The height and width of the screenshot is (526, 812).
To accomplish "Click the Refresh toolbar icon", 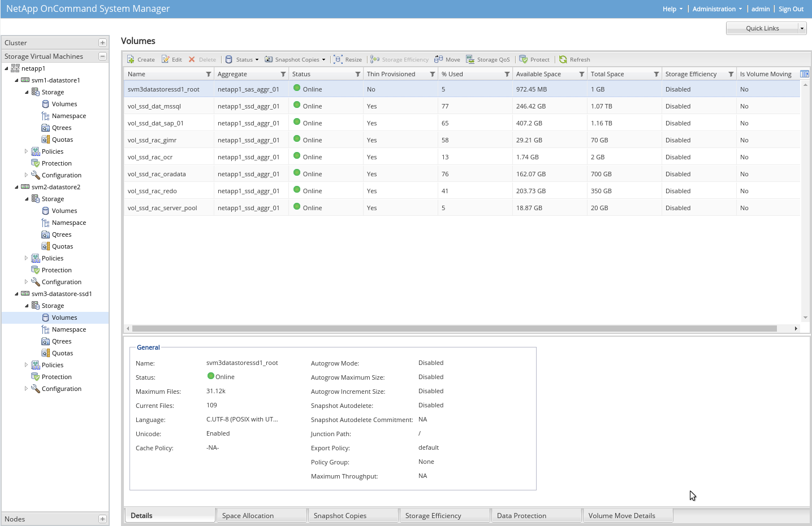I will tap(563, 59).
